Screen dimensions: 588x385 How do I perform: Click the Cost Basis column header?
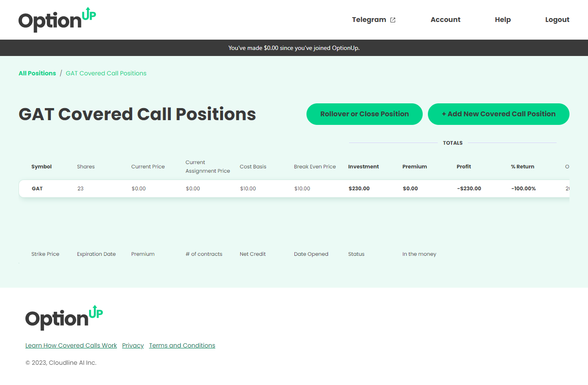253,167
